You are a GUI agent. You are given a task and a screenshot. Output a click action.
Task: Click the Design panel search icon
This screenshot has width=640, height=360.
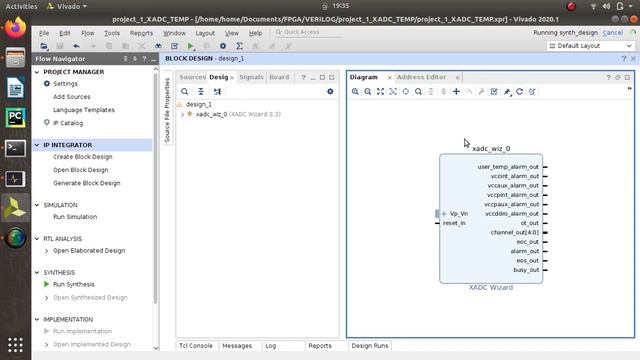click(184, 91)
